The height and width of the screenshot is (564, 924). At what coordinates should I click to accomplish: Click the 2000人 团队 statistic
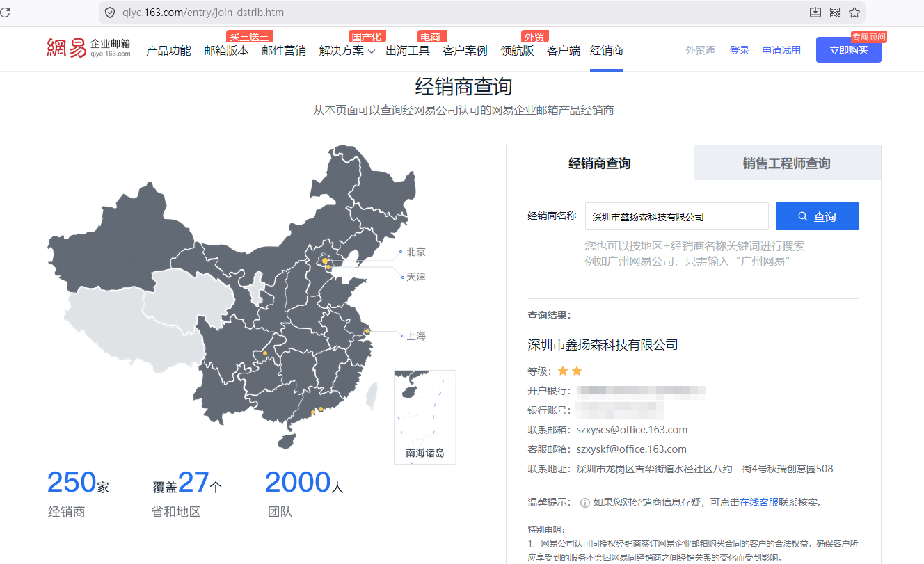pos(304,494)
